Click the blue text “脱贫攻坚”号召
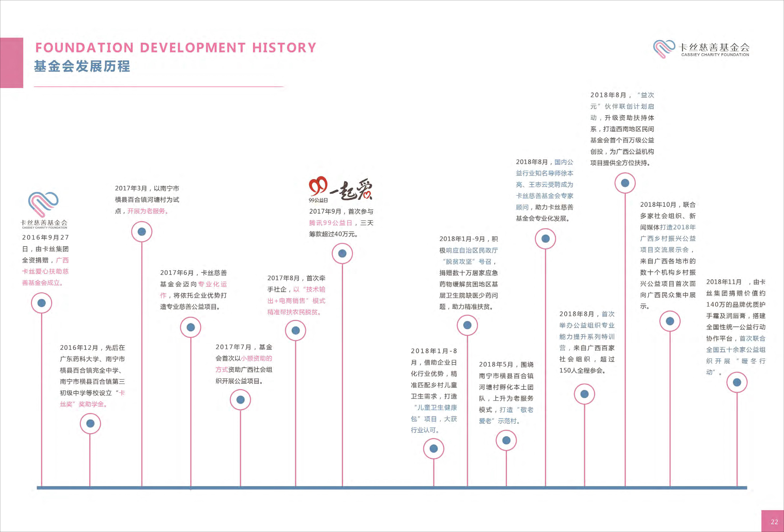 coord(467,262)
